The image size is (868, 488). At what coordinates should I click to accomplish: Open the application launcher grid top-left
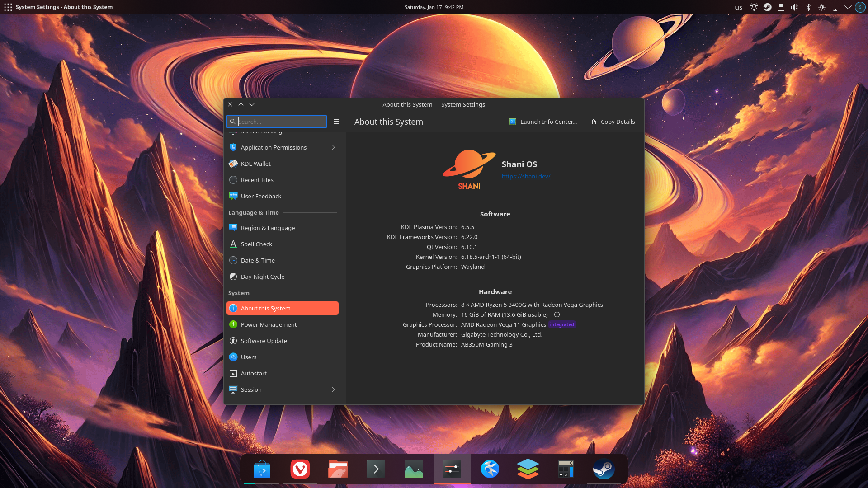8,7
